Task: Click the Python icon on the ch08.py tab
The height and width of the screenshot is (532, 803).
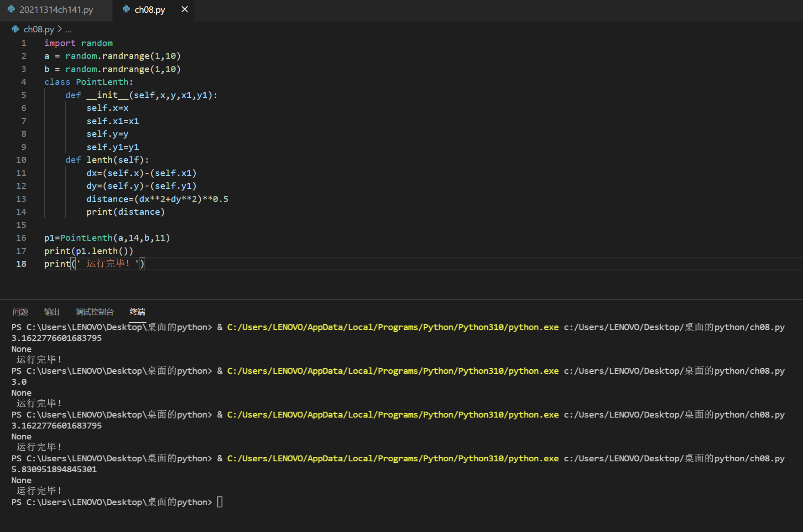Action: [x=126, y=10]
